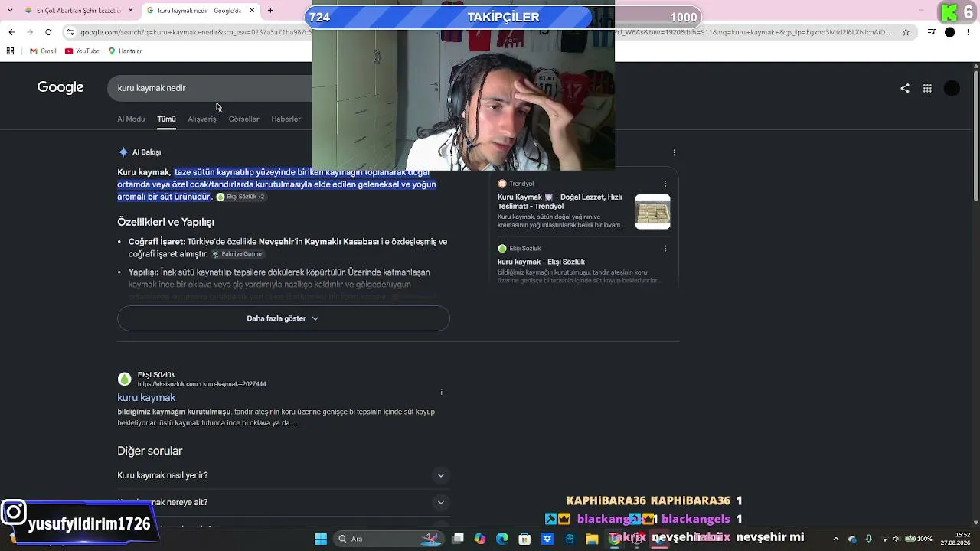Image resolution: width=980 pixels, height=551 pixels.
Task: Launch Copilot from the taskbar
Action: point(480,539)
